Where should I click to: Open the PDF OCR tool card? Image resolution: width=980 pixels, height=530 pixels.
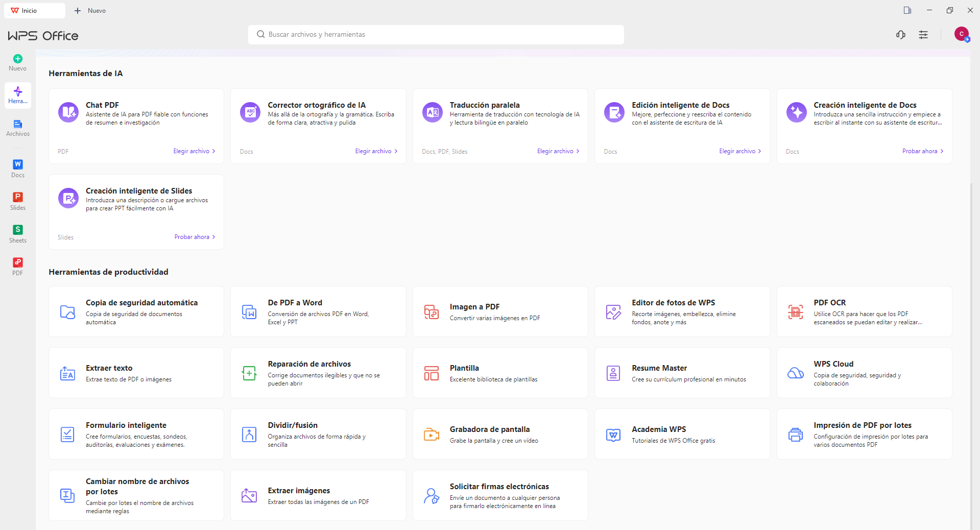[864, 311]
